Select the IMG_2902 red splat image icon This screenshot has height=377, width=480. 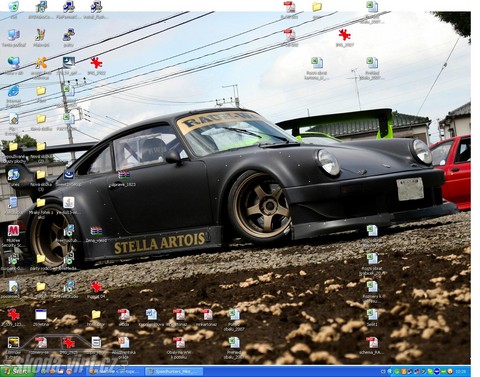tap(96, 63)
